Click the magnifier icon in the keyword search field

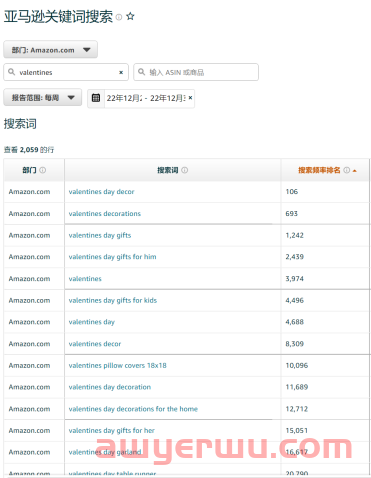point(12,72)
